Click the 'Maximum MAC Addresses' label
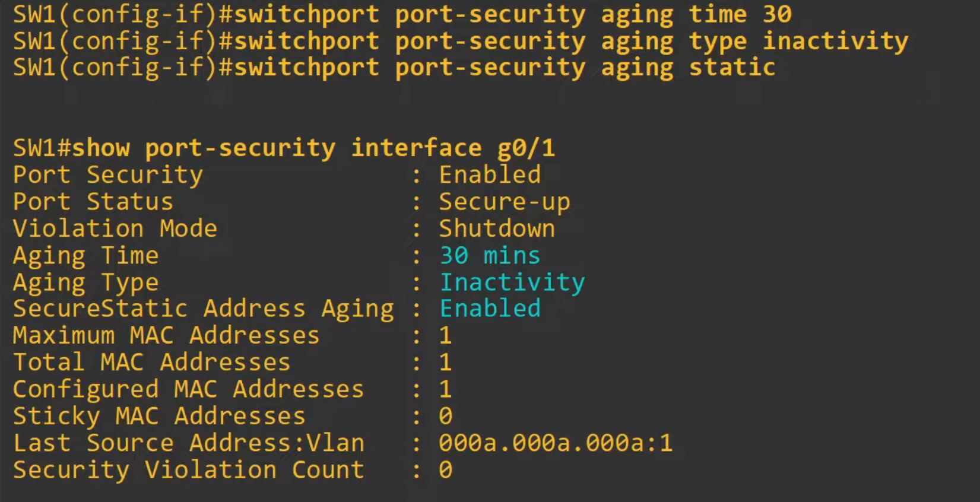980x502 pixels. (x=166, y=336)
